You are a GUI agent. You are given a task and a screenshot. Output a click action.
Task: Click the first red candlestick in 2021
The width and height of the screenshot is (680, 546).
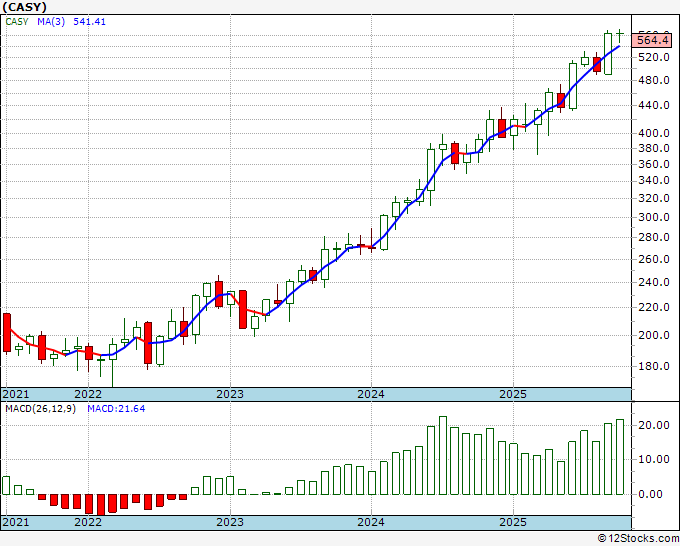(7, 332)
